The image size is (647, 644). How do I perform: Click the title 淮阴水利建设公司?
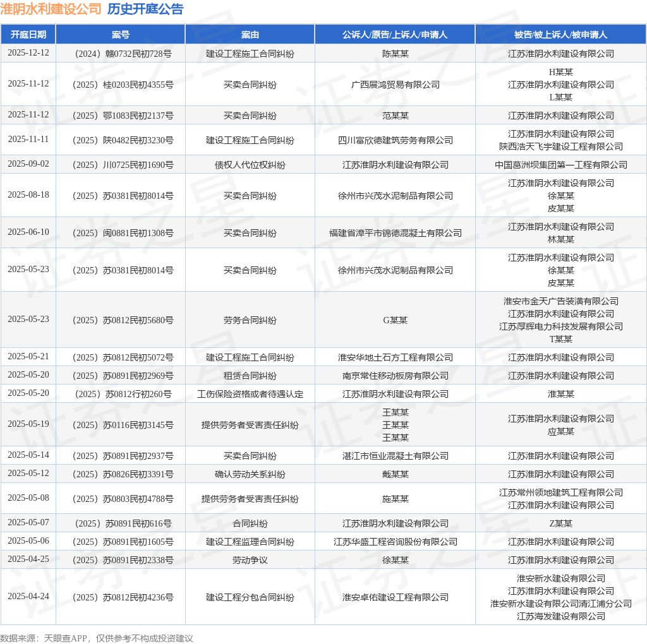pos(51,9)
